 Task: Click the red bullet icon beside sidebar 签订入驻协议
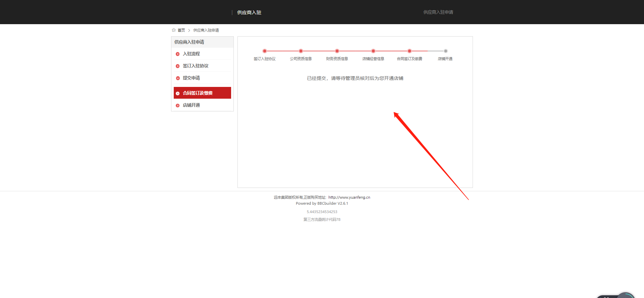pos(178,66)
